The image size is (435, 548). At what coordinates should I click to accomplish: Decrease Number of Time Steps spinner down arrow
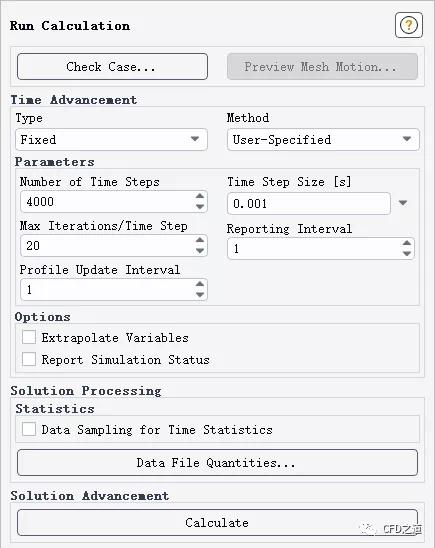[200, 207]
